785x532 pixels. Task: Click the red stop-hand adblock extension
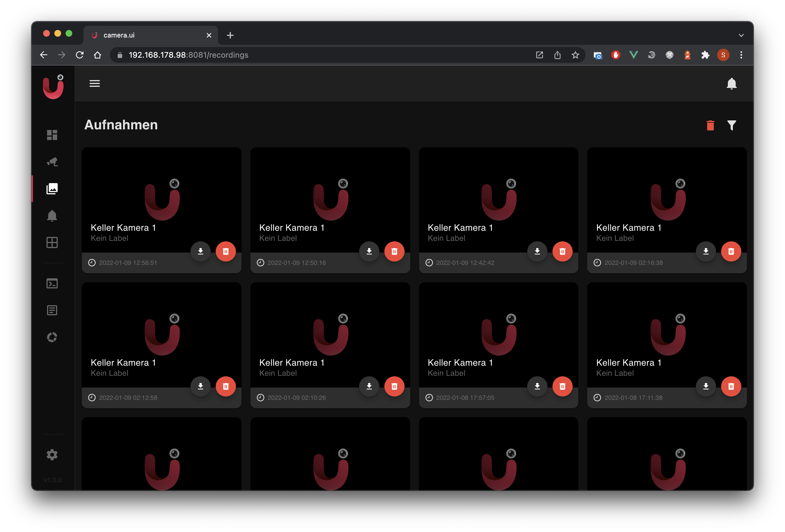[616, 55]
